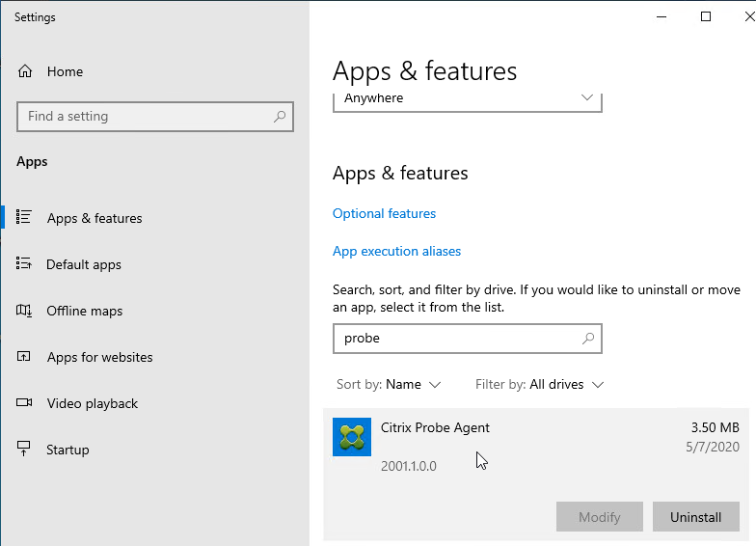This screenshot has height=546, width=756.
Task: Expand the Sort by Name dropdown
Action: point(389,384)
